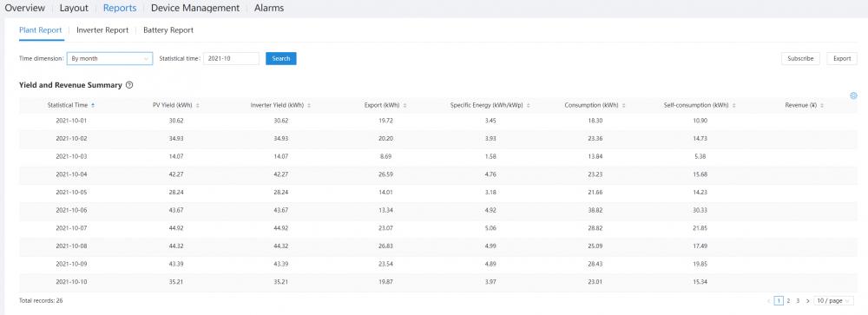The image size is (868, 315).
Task: Go to the previous page arrow
Action: (x=769, y=300)
